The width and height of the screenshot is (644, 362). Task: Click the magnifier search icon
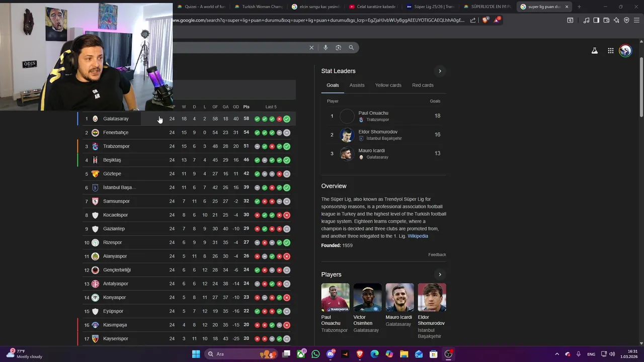click(x=351, y=48)
